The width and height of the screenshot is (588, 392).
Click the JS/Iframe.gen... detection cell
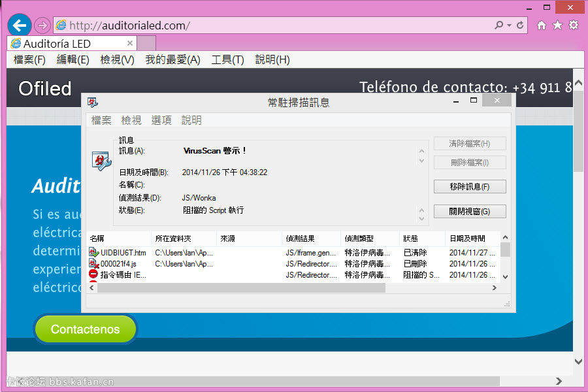click(310, 252)
